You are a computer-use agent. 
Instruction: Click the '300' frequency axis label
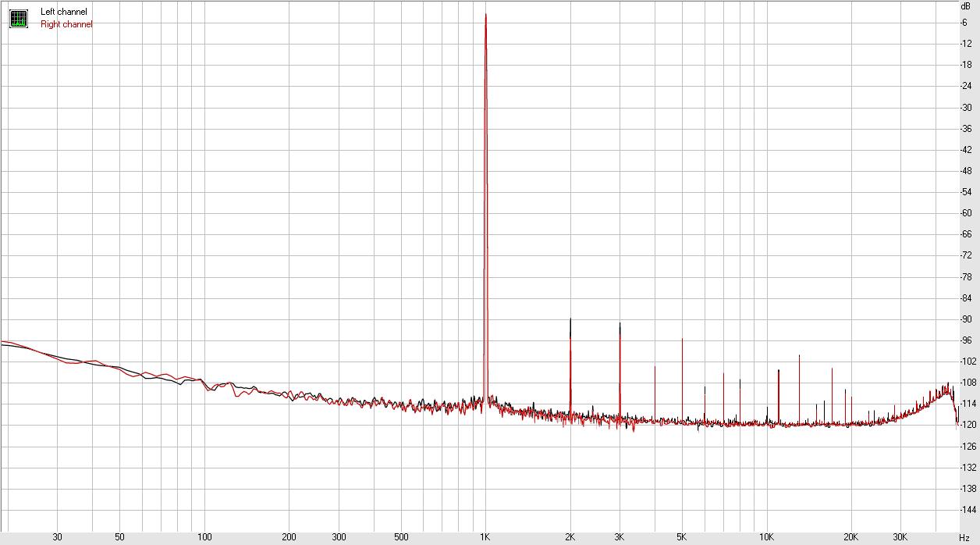pyautogui.click(x=339, y=537)
